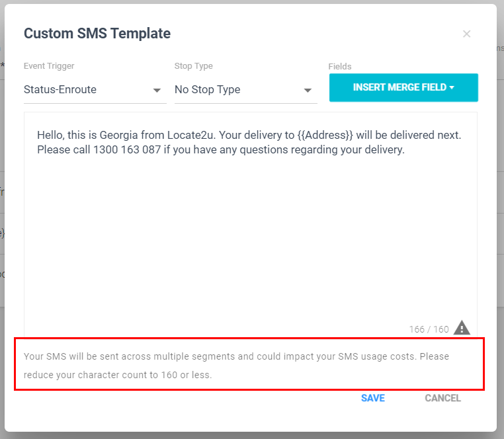Click the Stop Type label
The image size is (504, 439).
194,66
